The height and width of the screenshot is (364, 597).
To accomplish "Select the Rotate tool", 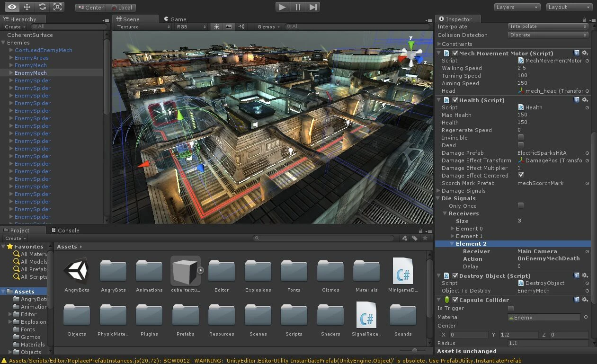I will point(42,7).
